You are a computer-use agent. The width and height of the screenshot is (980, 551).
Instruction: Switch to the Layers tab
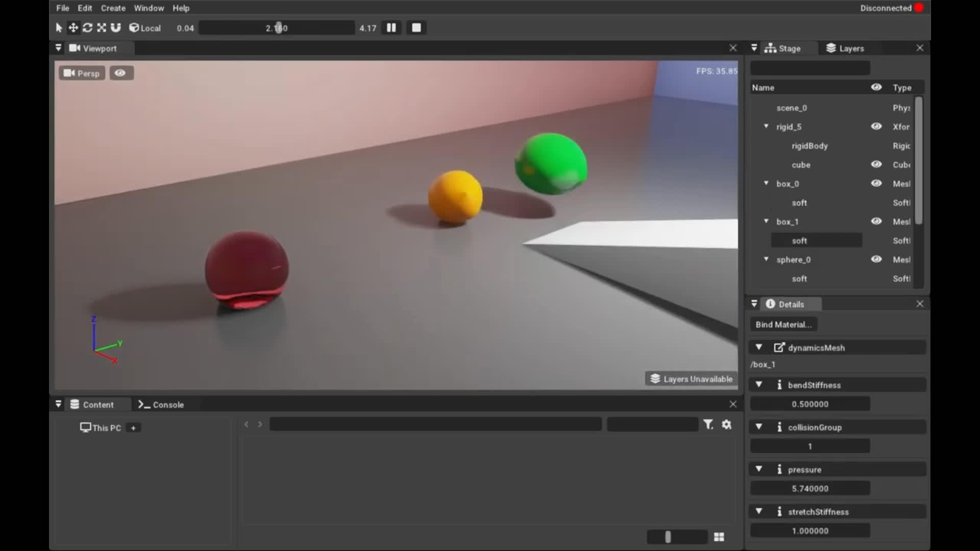[x=850, y=48]
